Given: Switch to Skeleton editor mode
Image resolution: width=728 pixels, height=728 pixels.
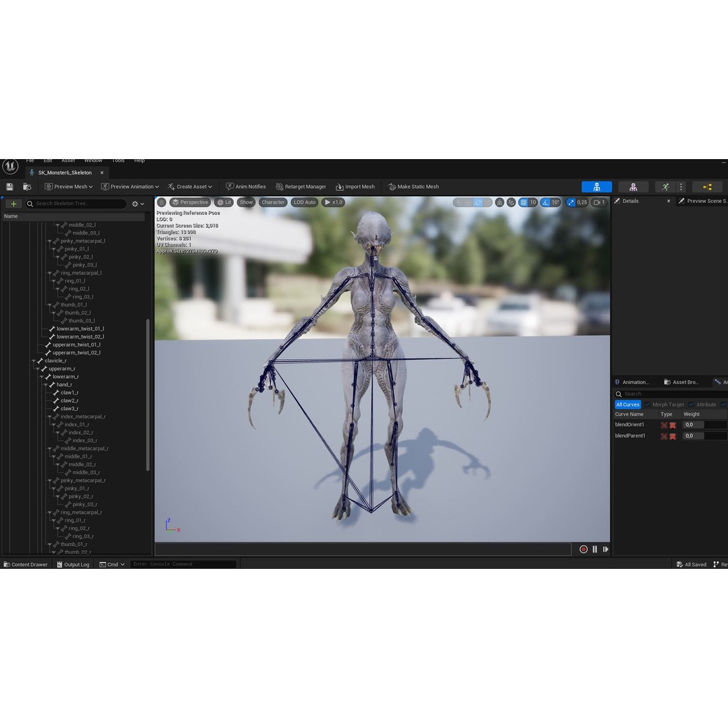Looking at the screenshot, I should [x=597, y=187].
